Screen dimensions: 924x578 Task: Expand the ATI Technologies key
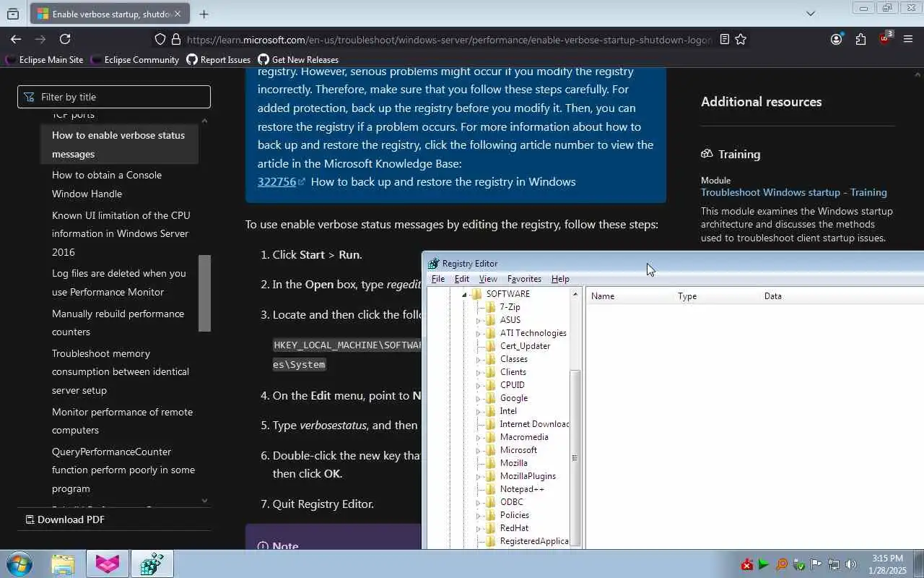[x=478, y=333]
